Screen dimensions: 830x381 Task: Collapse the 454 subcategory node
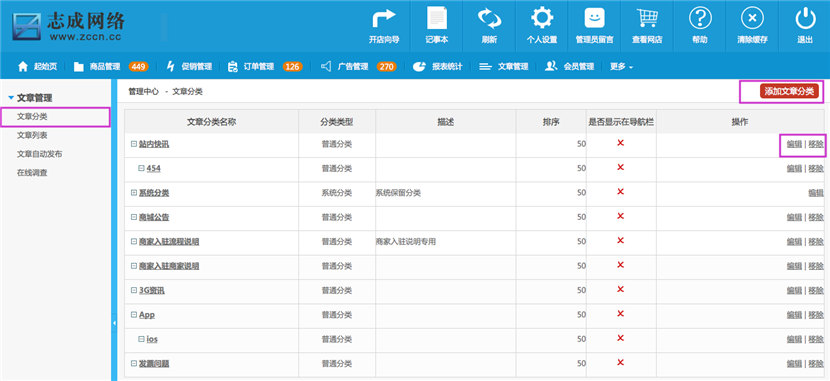[141, 168]
